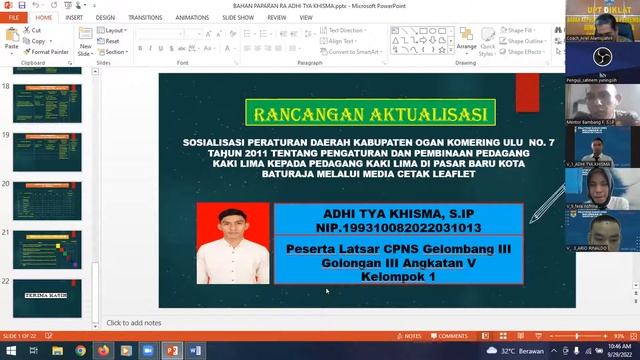Toggle Italic formatting
This screenshot has height=360, width=640.
[150, 49]
